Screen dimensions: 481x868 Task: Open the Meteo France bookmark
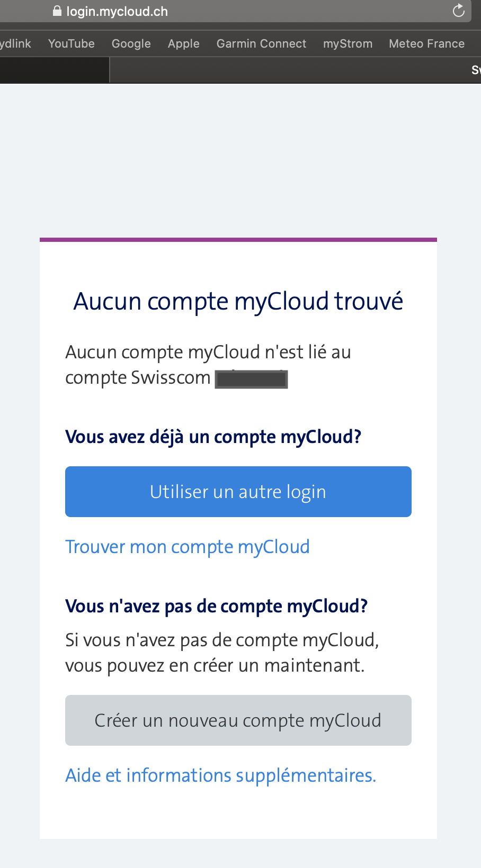click(426, 43)
